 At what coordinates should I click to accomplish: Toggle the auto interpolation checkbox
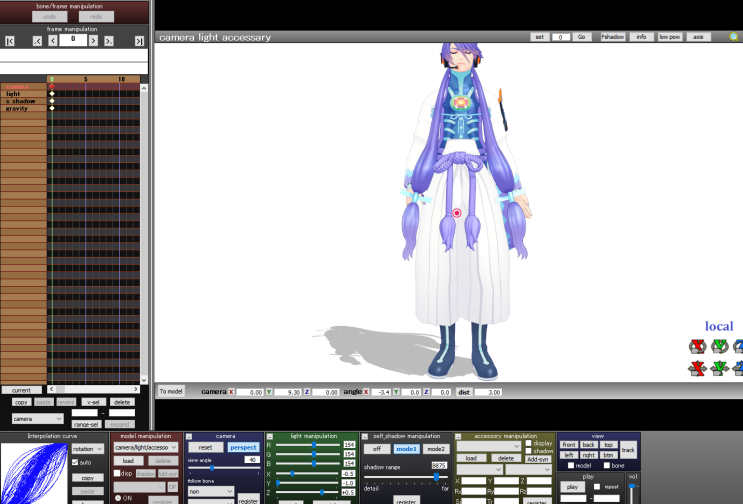[x=75, y=463]
